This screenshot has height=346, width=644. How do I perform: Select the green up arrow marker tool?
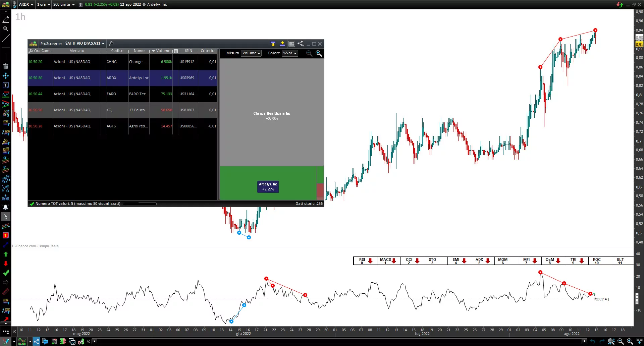(6, 254)
